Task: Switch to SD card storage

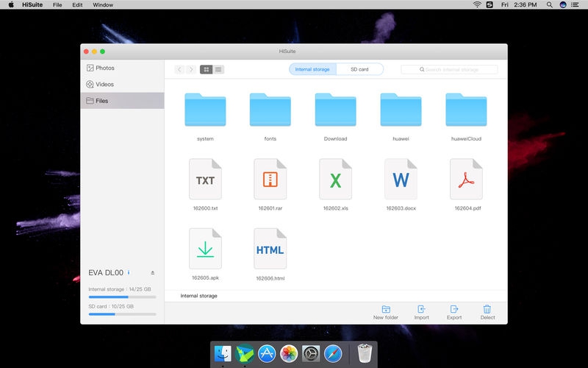Action: coord(361,69)
